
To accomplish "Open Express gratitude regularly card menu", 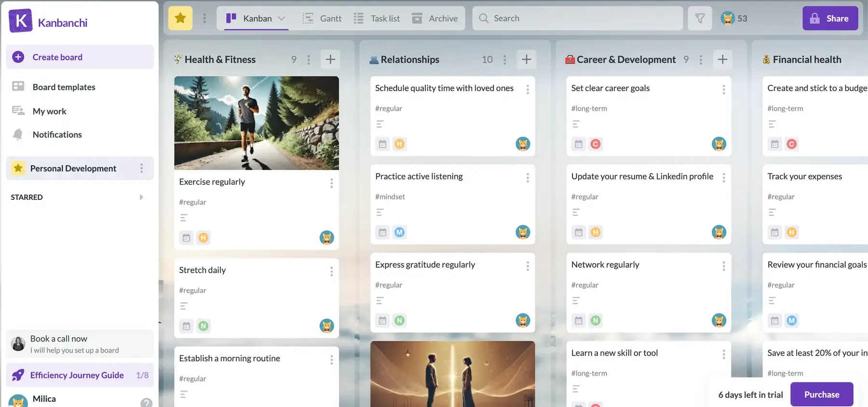I will (528, 266).
